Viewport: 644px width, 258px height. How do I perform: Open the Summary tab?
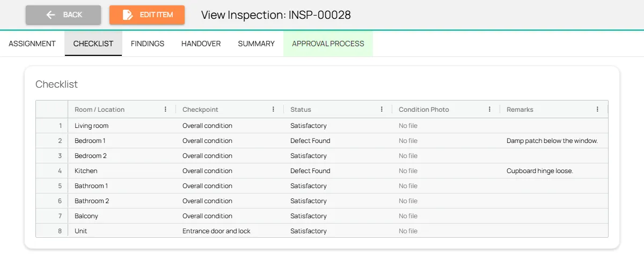tap(257, 44)
